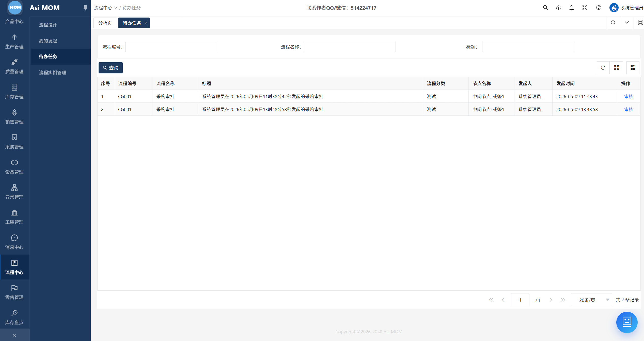Screen dimensions: 644x341
Task: Go to previous page
Action: coord(503,300)
